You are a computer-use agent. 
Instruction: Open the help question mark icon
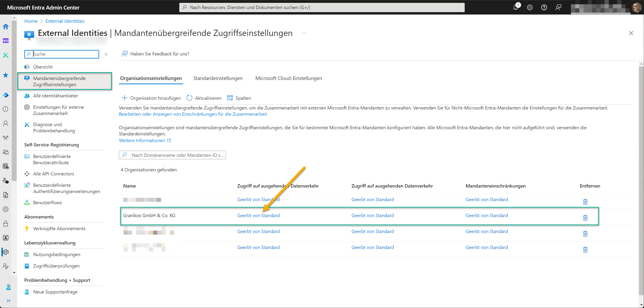[544, 8]
